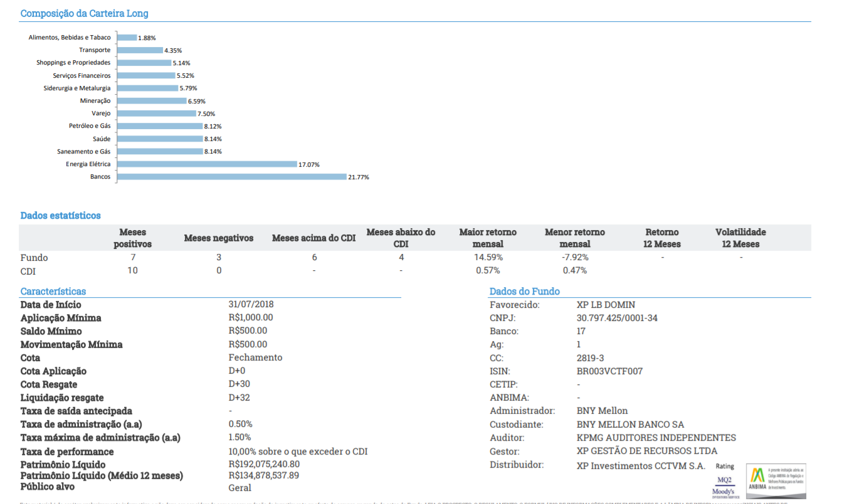845x504 pixels.
Task: Click the Taxa de performance description text
Action: pyautogui.click(x=298, y=451)
